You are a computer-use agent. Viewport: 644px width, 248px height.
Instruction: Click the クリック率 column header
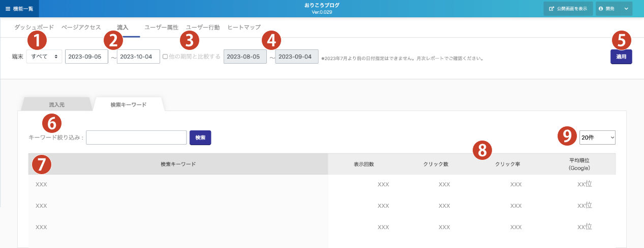tap(507, 164)
